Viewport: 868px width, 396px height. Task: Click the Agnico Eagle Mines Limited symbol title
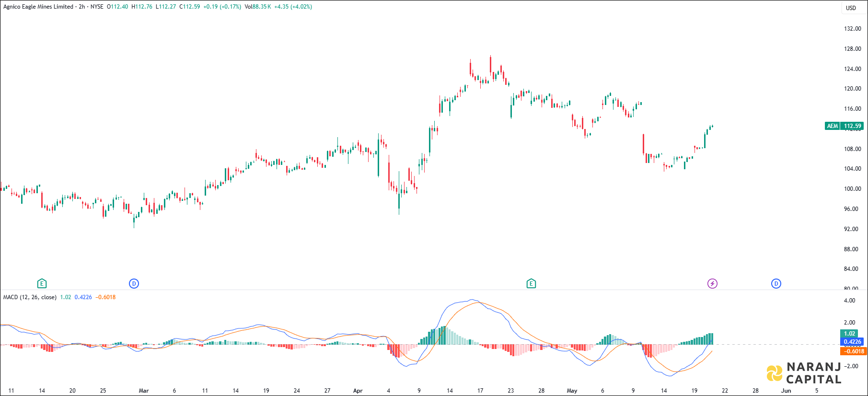(x=38, y=7)
